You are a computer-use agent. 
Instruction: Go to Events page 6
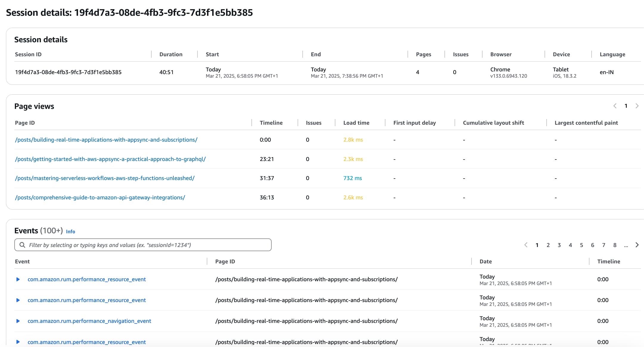(x=592, y=245)
